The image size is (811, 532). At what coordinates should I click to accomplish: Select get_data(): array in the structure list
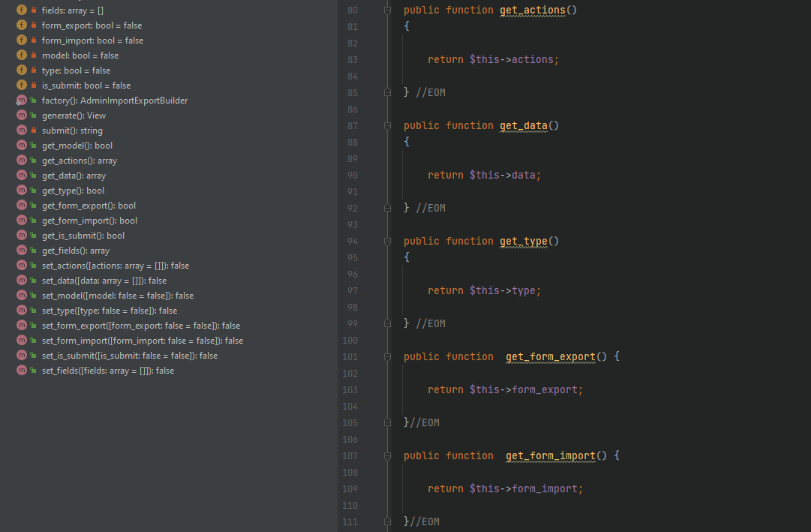coord(74,176)
